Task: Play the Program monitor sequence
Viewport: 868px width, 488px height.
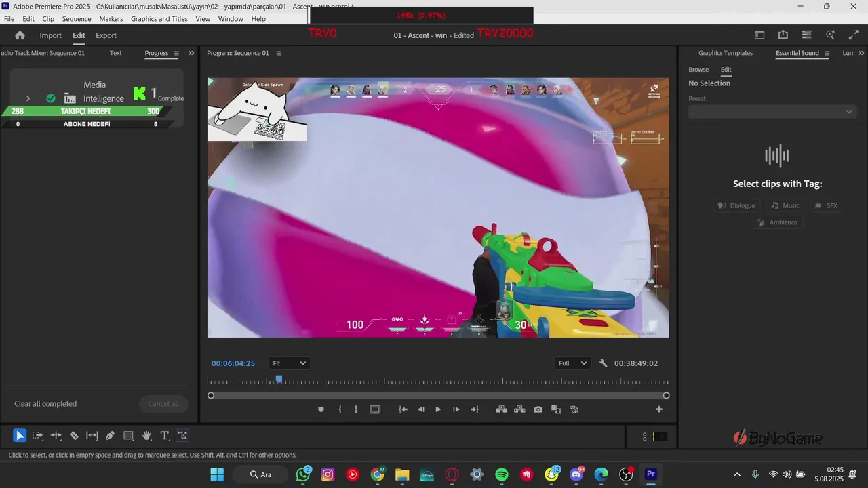Action: [x=438, y=409]
